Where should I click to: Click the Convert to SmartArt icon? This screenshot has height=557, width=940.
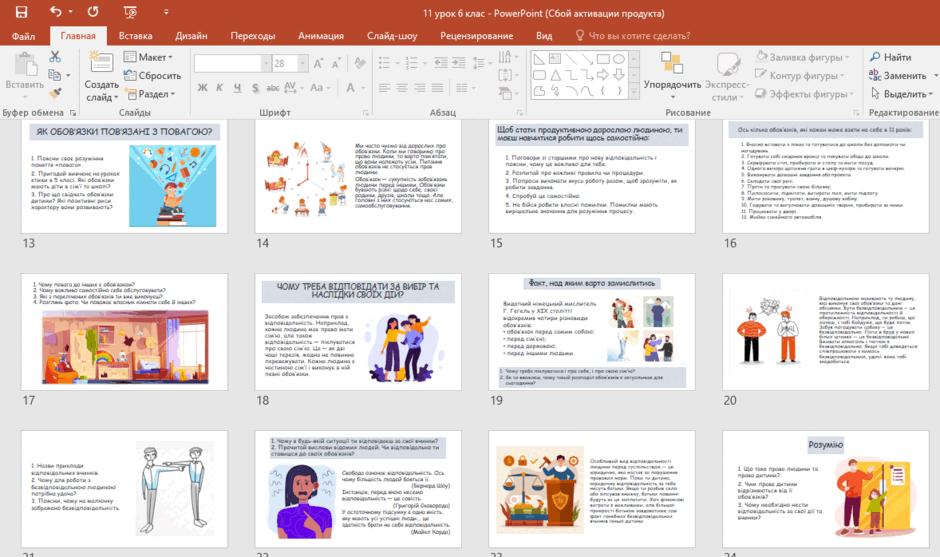point(505,94)
